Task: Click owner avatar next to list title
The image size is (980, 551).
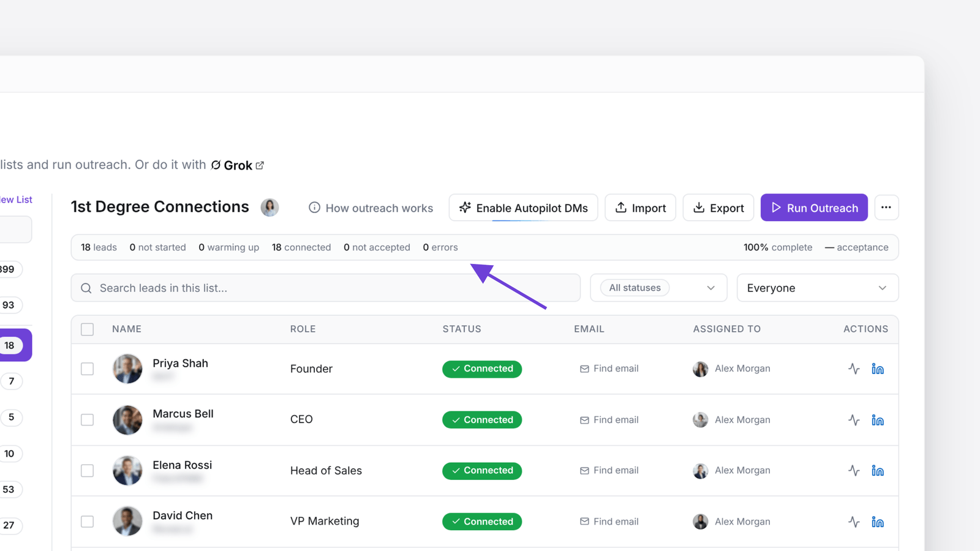Action: (x=269, y=208)
